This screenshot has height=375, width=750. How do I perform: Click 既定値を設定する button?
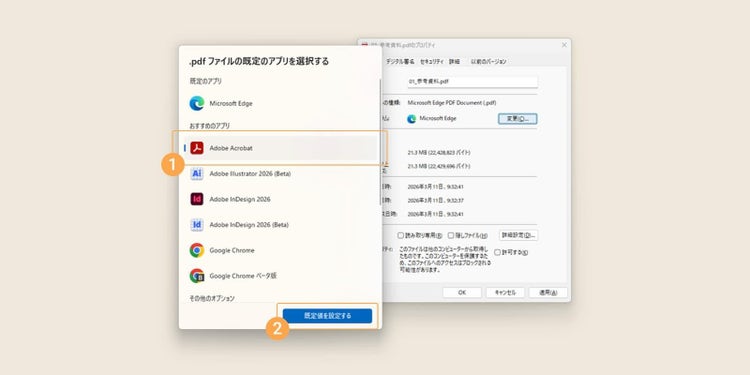pos(327,316)
